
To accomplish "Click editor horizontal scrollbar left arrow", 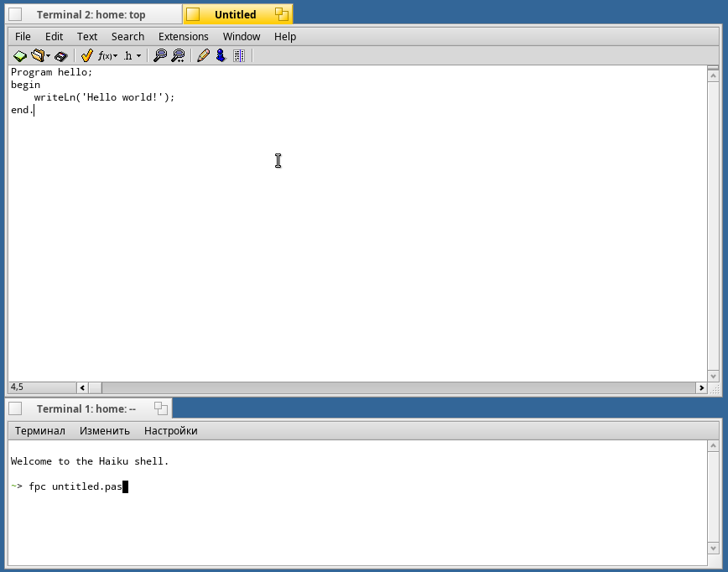I will pyautogui.click(x=82, y=387).
